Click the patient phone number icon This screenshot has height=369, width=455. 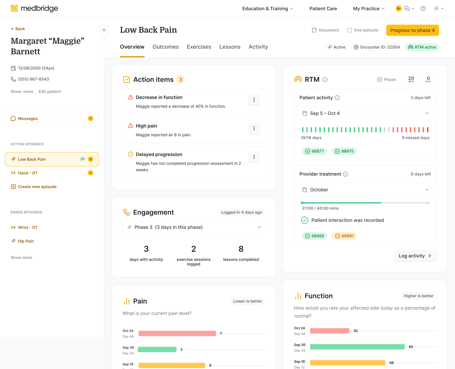tap(13, 79)
